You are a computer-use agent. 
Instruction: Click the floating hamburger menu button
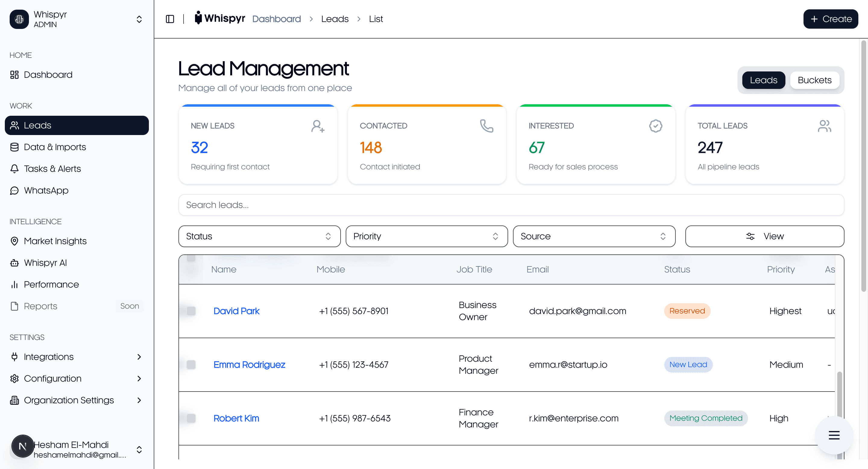pos(834,435)
